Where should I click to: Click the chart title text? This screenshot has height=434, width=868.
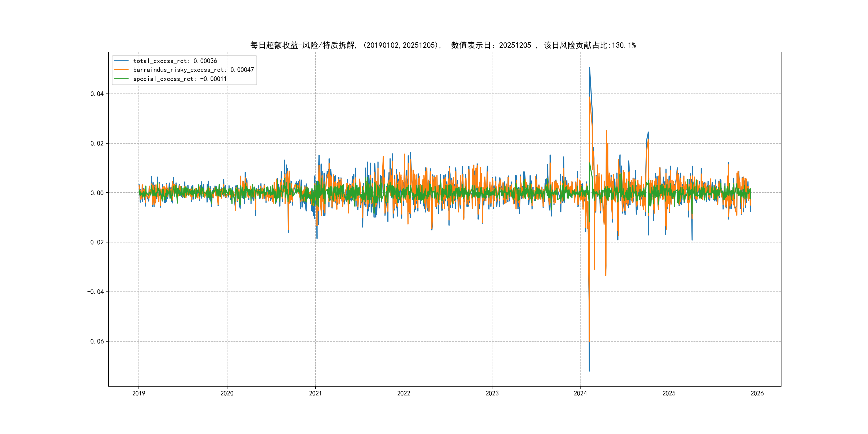[x=443, y=45]
